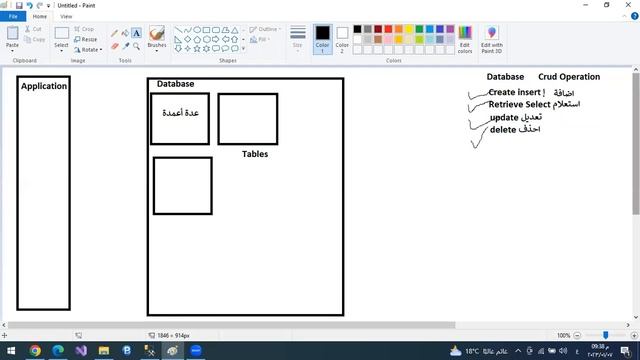Image resolution: width=640 pixels, height=360 pixels.
Task: Choose the Five-point star shape
Action: [x=197, y=49]
